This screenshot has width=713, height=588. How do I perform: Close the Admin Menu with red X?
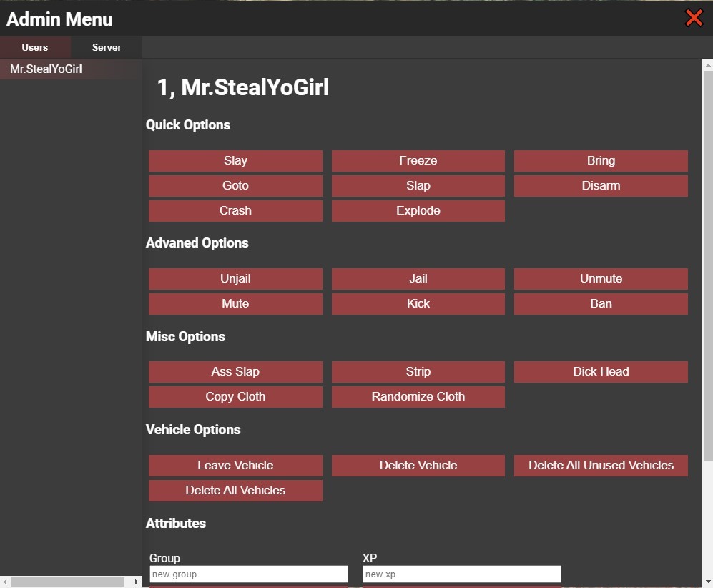(x=694, y=18)
